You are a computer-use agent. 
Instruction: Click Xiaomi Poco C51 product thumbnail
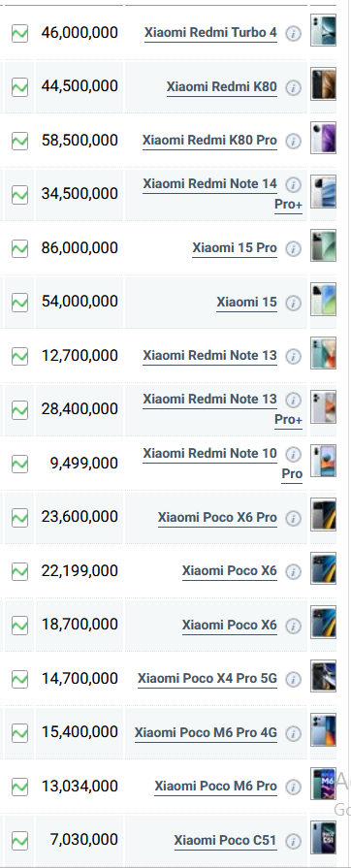point(323,838)
